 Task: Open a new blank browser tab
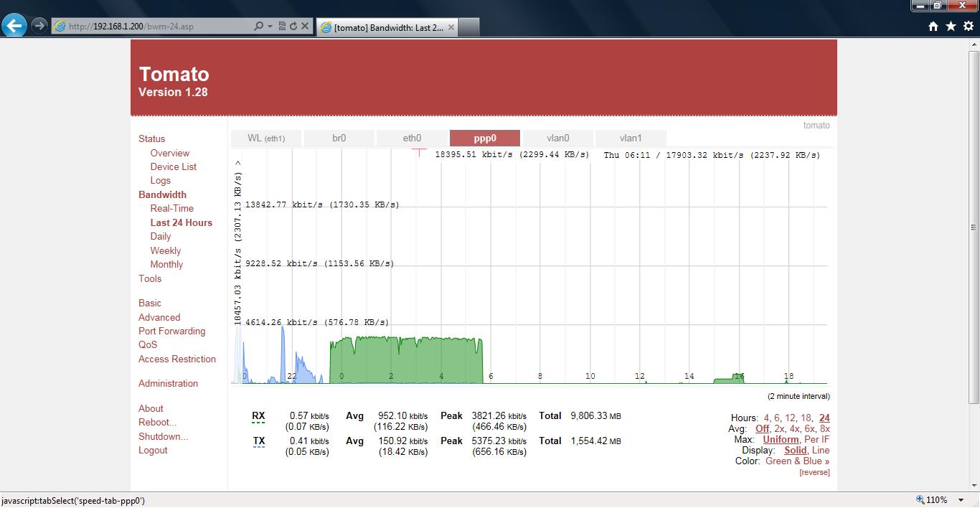[x=468, y=27]
